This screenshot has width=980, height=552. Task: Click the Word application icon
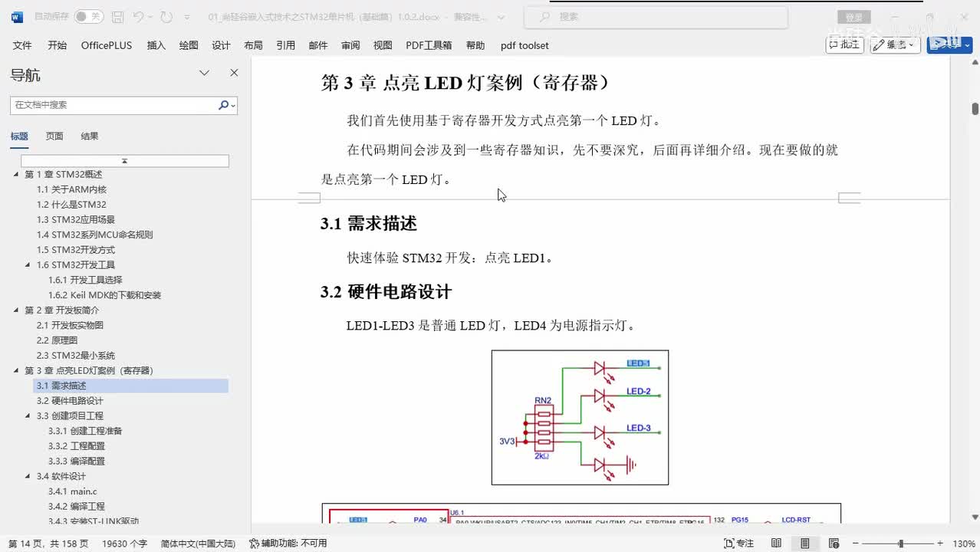pyautogui.click(x=17, y=16)
